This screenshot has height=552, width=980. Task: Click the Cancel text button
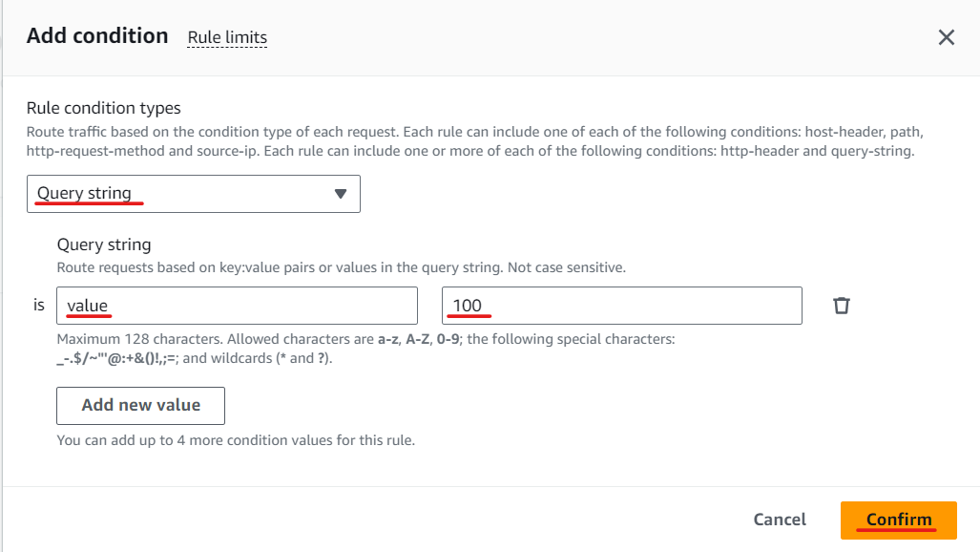[780, 520]
